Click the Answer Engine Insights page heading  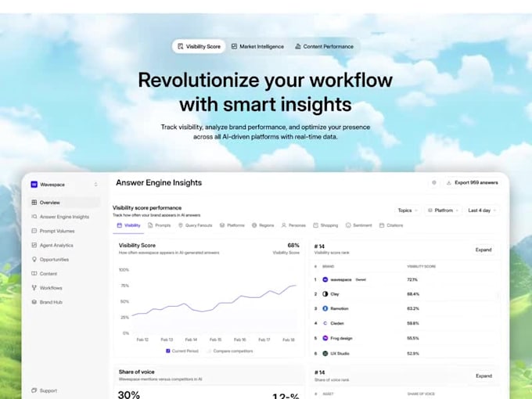tap(159, 182)
